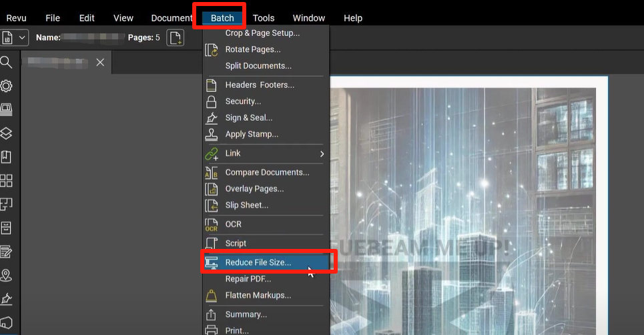The width and height of the screenshot is (644, 335).
Task: Choose OCR from the Batch menu
Action: [233, 224]
